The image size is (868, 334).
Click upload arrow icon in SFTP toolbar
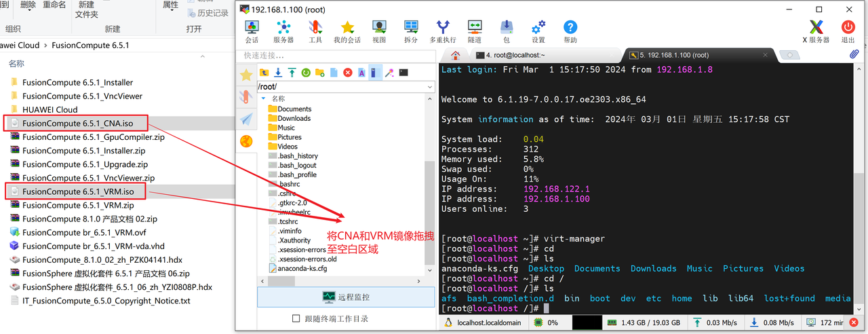click(292, 73)
